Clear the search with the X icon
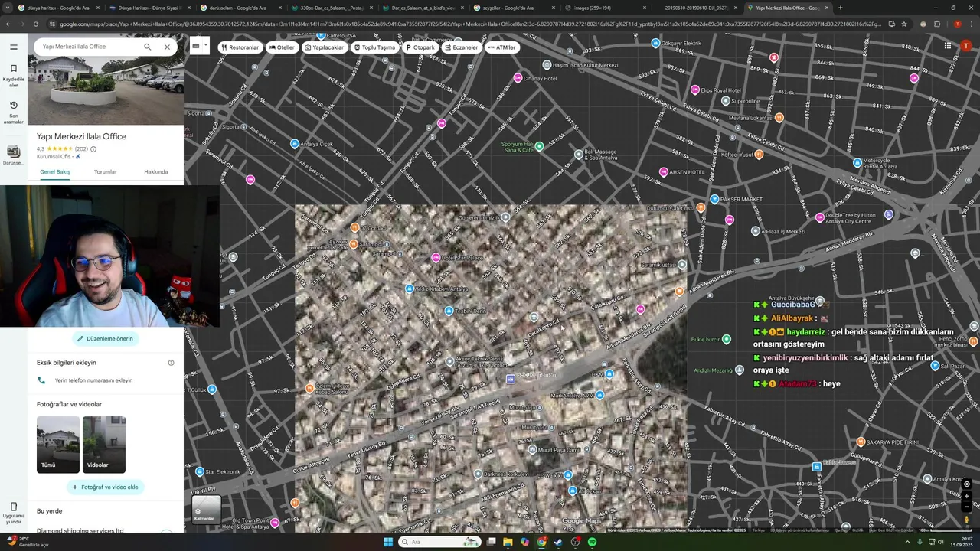980x551 pixels. coord(167,47)
